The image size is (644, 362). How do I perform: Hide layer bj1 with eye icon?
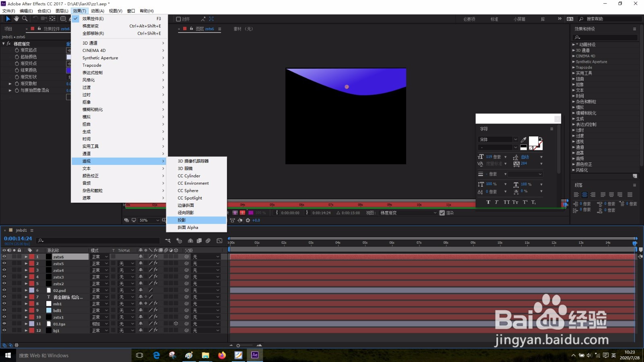(x=4, y=330)
